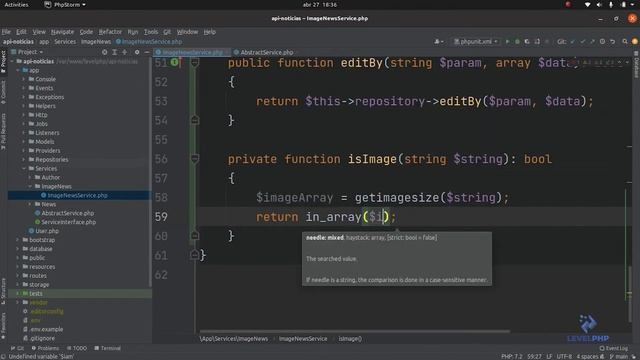Expand the Author folder
640x360 pixels.
click(x=30, y=178)
